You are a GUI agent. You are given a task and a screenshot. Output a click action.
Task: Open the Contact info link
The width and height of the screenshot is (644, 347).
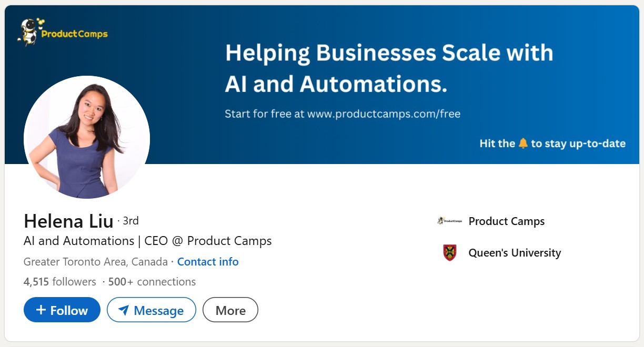[208, 262]
